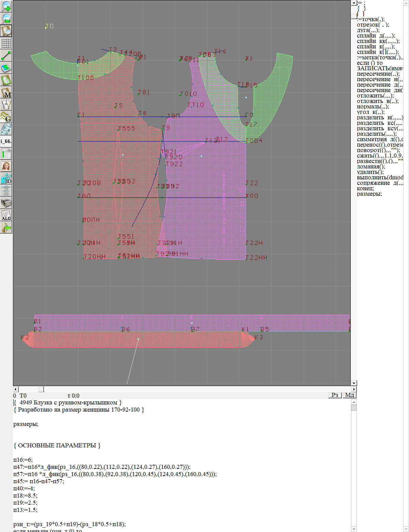Click the canvas horizontal scrollbar thumb
Screen dimensions: 409x532
point(41,389)
